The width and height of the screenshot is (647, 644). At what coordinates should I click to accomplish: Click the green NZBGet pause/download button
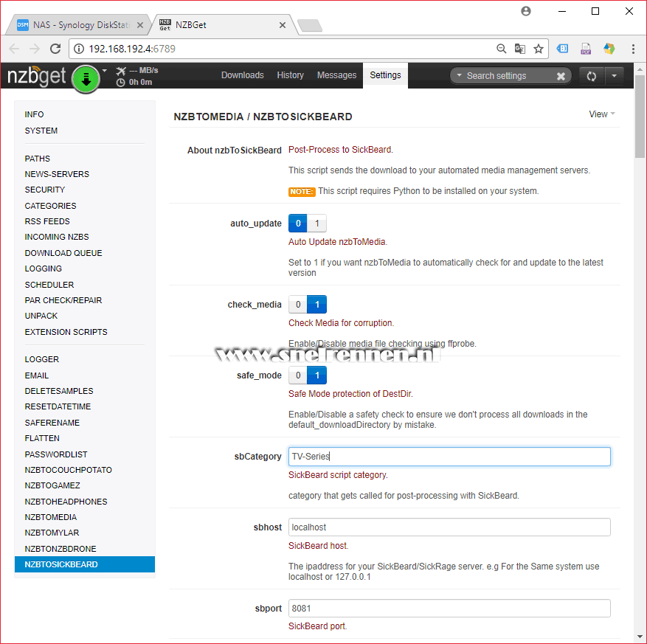pos(86,78)
